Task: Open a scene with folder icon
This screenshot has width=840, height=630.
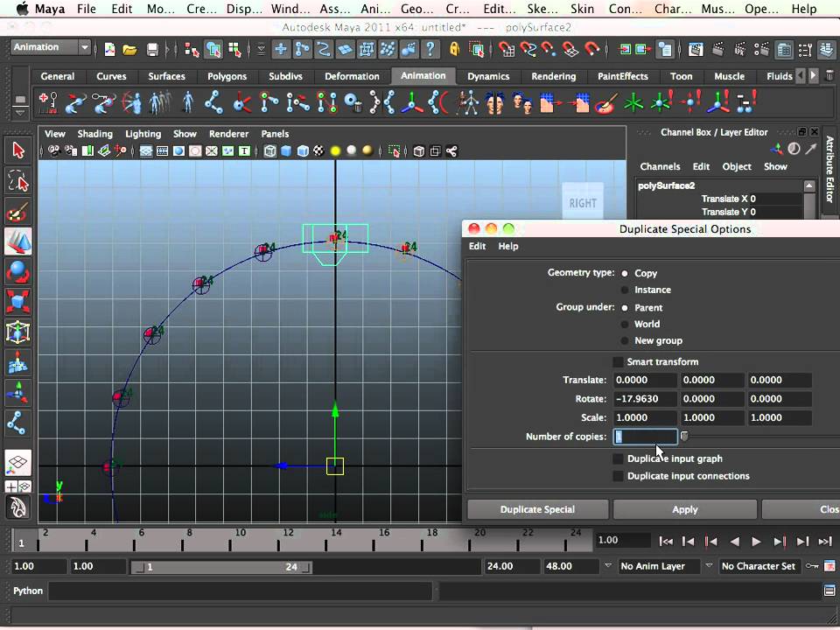Action: (x=130, y=50)
